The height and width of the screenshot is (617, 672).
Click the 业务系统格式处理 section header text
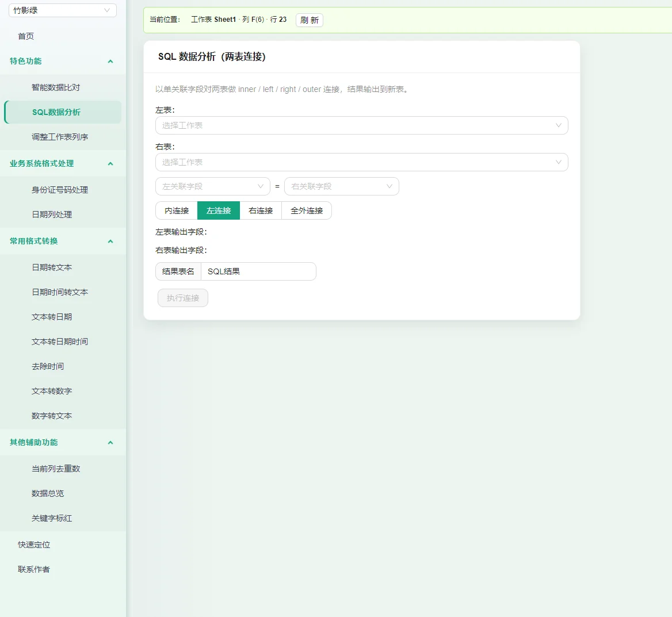41,164
